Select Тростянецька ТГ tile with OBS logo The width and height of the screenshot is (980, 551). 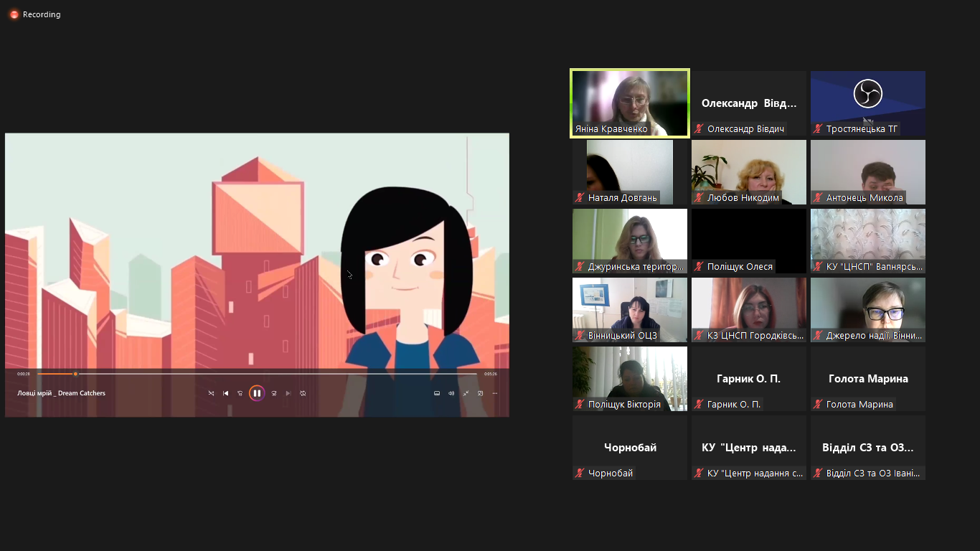(868, 103)
